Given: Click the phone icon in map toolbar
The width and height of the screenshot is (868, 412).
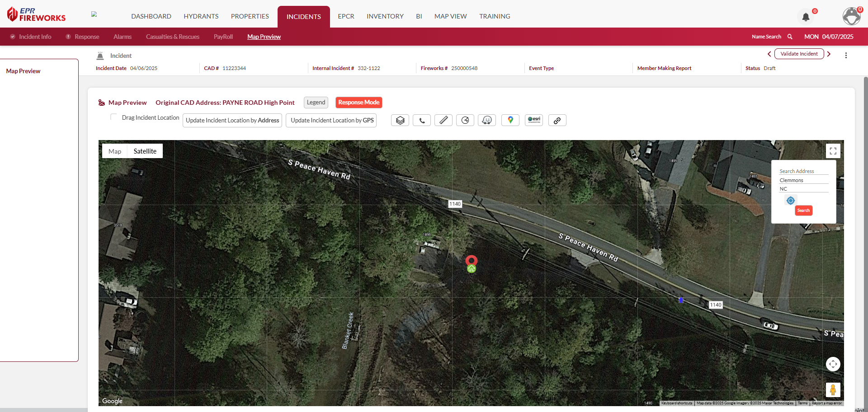Looking at the screenshot, I should point(421,120).
